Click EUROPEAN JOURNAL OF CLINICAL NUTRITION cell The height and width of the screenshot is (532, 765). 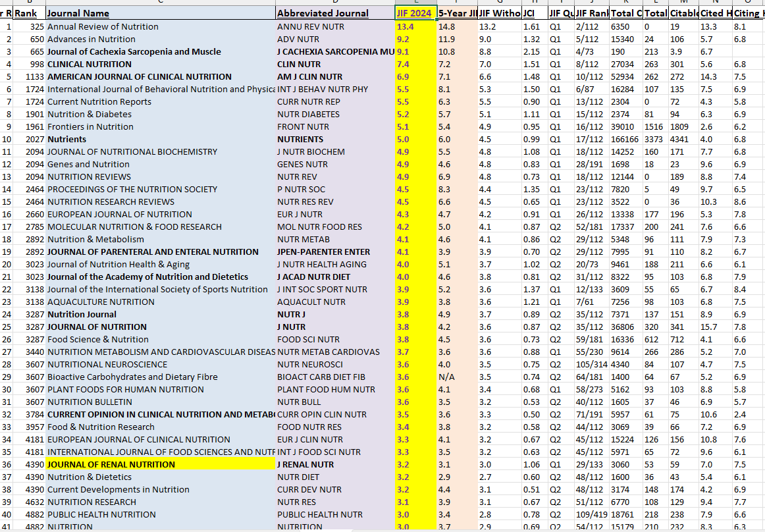(x=161, y=440)
